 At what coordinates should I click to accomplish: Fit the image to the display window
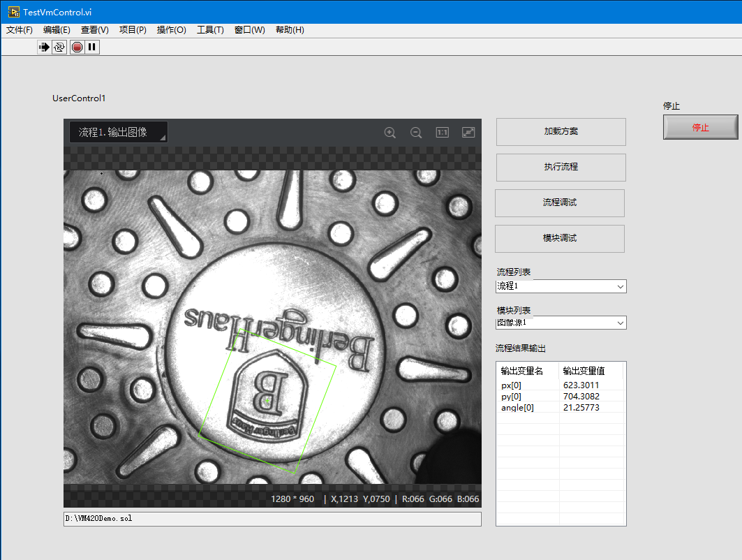[x=468, y=132]
